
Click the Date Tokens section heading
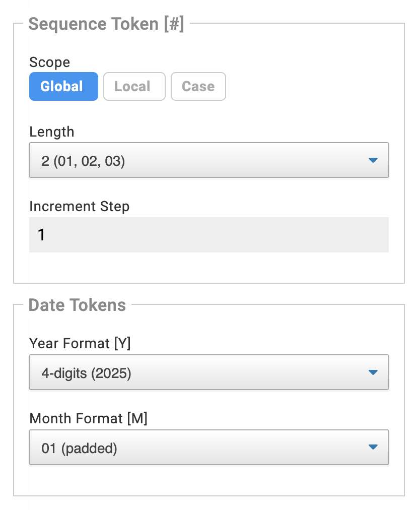tap(77, 305)
